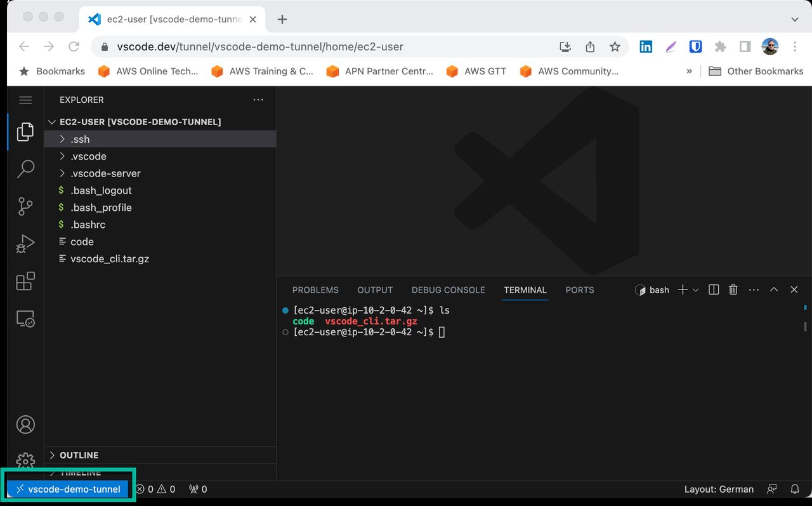
Task: Open the Explorer view in activity bar
Action: 25,132
